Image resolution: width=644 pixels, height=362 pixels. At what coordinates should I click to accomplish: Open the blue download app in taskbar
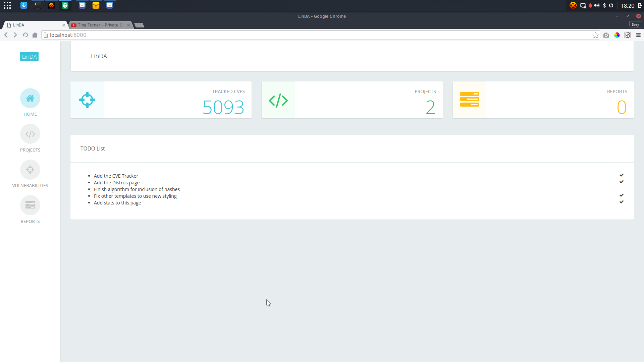click(24, 5)
